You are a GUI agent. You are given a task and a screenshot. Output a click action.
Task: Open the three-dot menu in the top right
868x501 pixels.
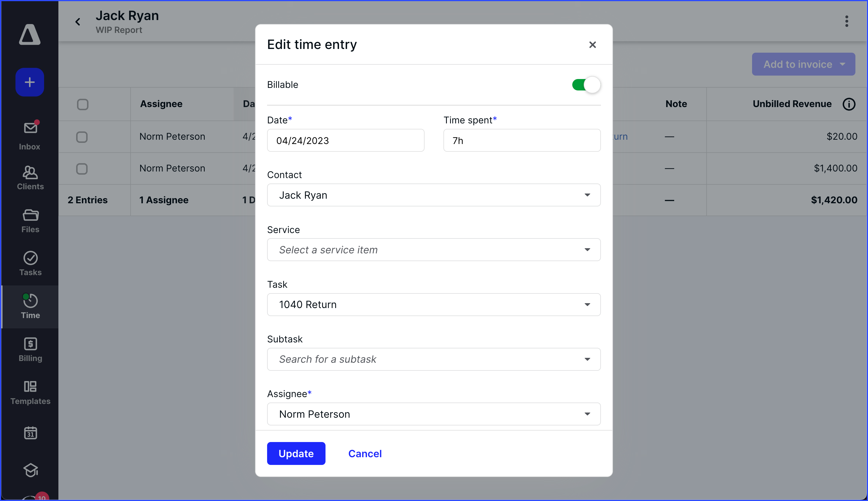pos(846,21)
